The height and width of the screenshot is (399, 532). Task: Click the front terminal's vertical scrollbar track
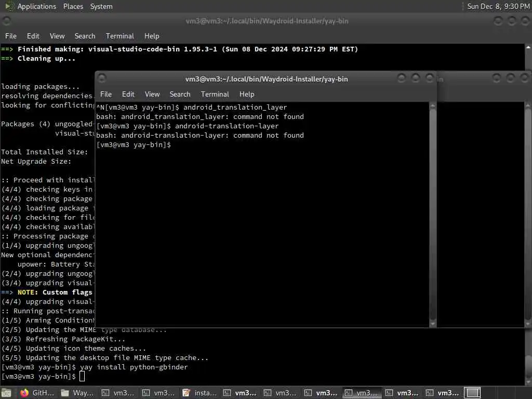pos(433,215)
